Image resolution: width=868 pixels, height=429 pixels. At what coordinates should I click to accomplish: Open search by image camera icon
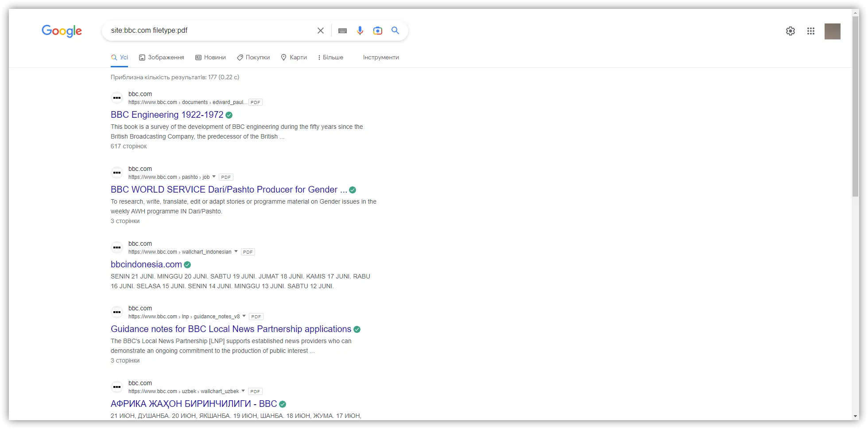pyautogui.click(x=378, y=31)
